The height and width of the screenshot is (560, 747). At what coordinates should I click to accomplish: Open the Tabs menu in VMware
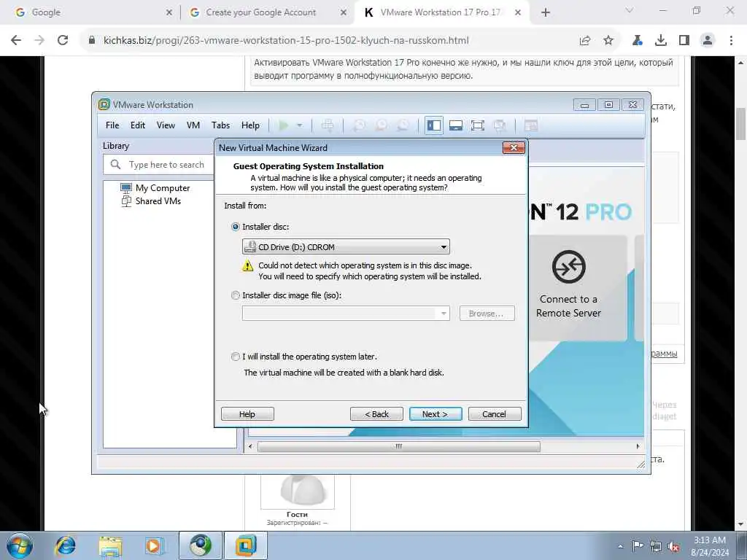[x=220, y=125]
